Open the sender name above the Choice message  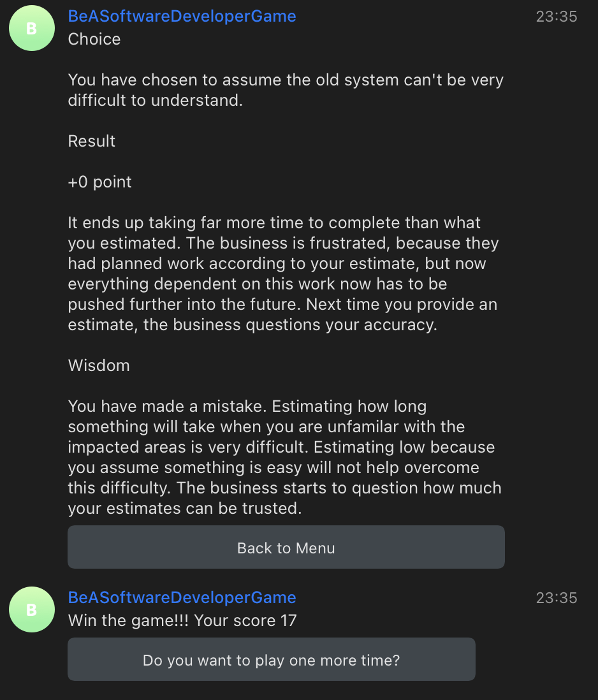(x=182, y=17)
